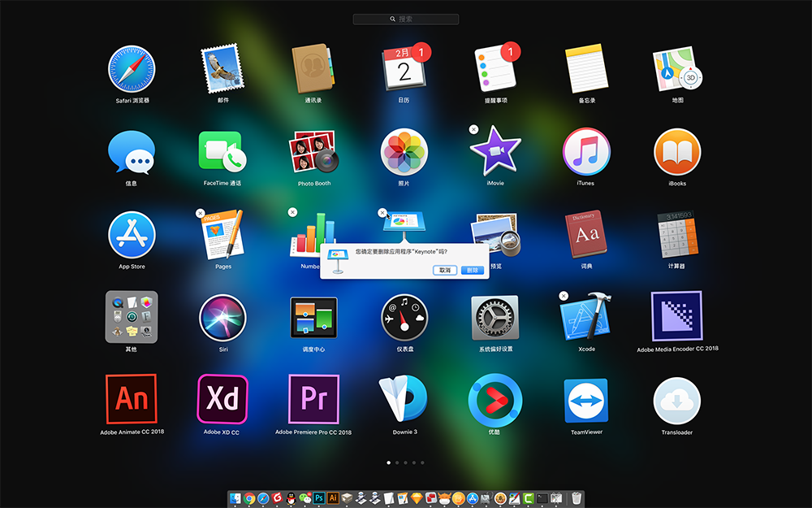Image resolution: width=812 pixels, height=508 pixels.
Task: Launch iMovie
Action: [495, 151]
